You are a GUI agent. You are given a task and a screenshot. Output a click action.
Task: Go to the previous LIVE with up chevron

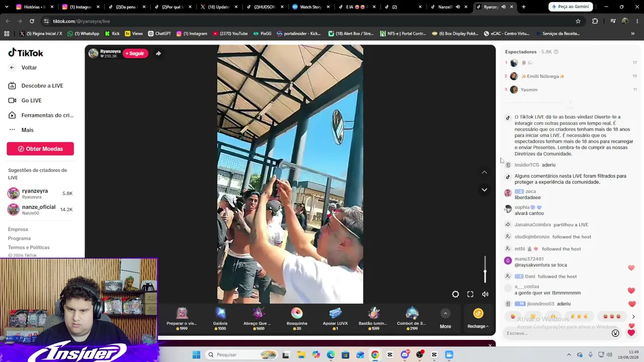(485, 172)
